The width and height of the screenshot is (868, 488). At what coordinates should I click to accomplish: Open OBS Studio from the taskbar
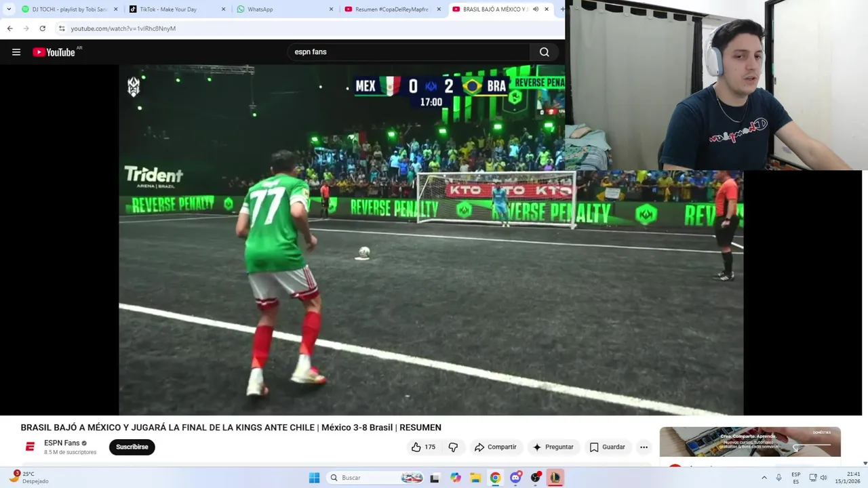click(x=536, y=478)
